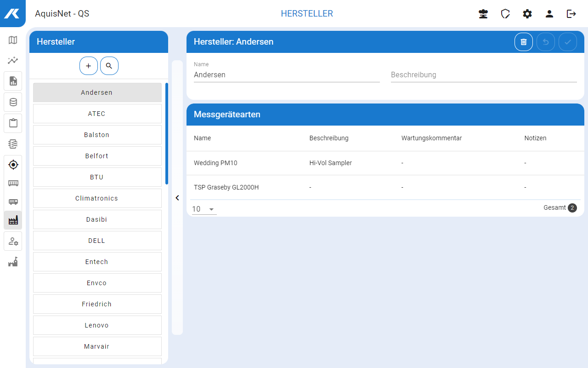The height and width of the screenshot is (368, 588).
Task: Click the logout icon in header
Action: pyautogui.click(x=571, y=14)
